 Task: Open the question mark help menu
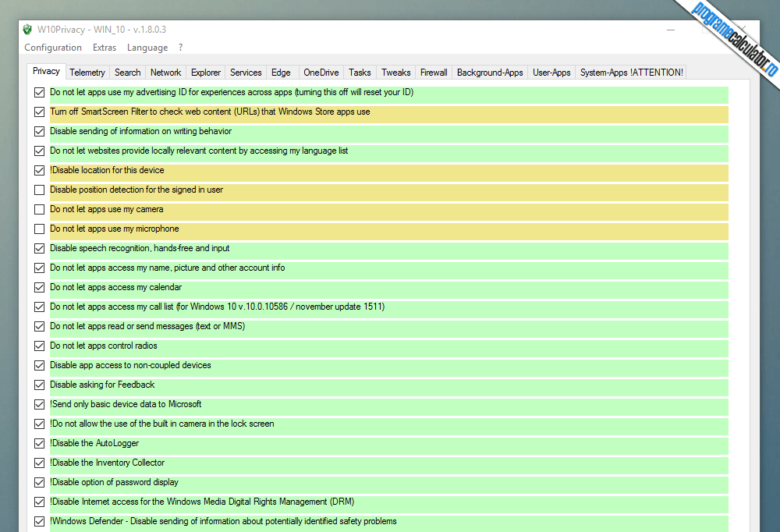tap(181, 48)
